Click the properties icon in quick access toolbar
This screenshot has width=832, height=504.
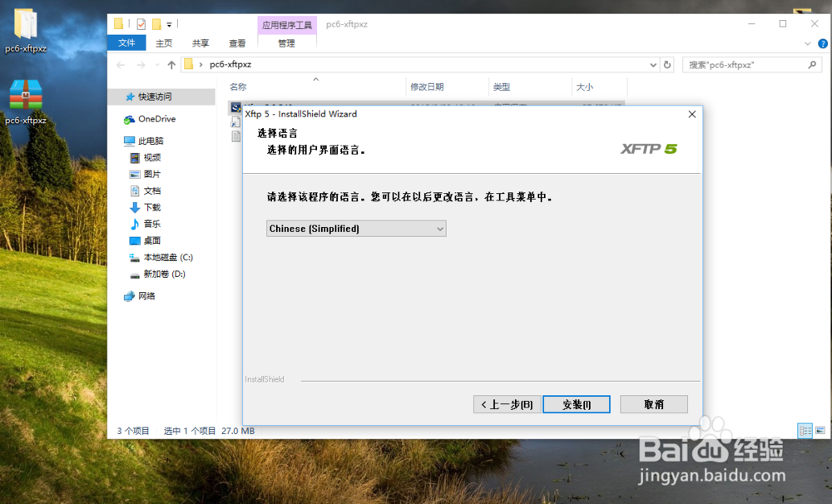pyautogui.click(x=141, y=24)
